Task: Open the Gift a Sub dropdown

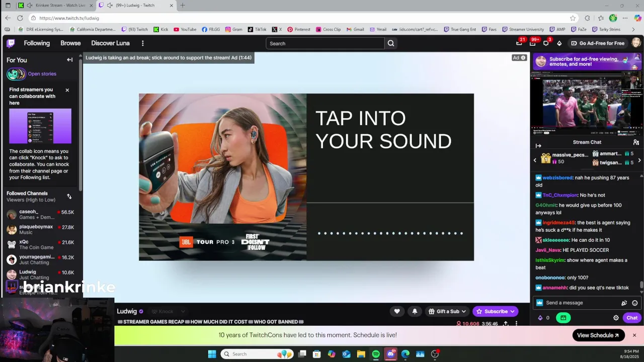Action: pyautogui.click(x=447, y=311)
